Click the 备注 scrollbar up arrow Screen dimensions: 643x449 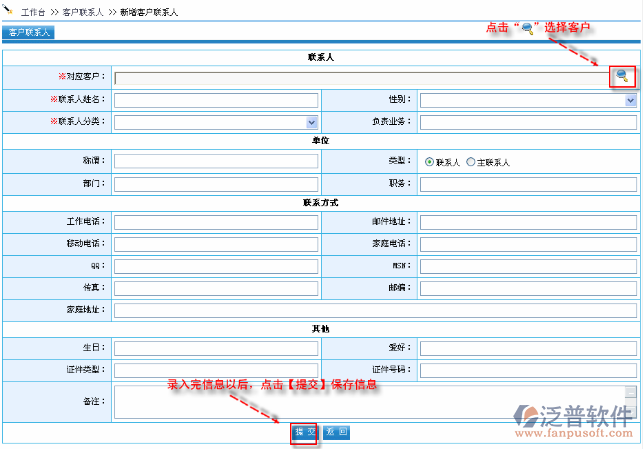click(x=631, y=392)
